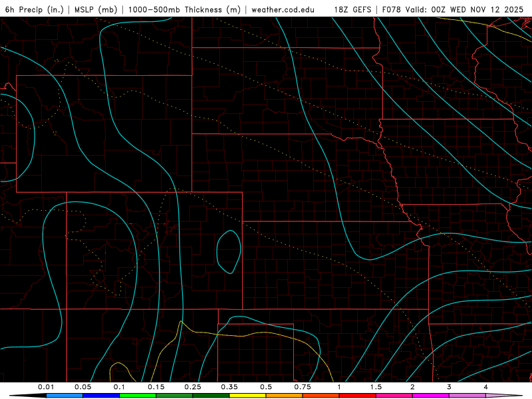Click the '0.1' legend value
The image size is (532, 399).
coord(119,387)
